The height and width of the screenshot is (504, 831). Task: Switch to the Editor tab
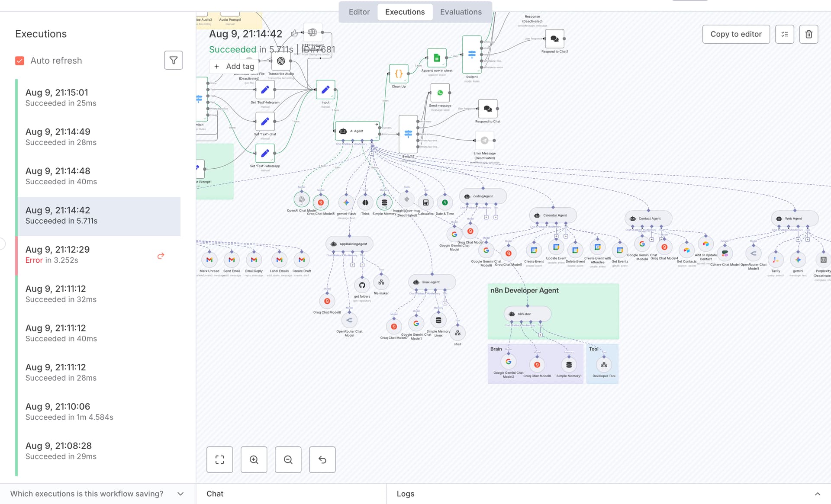click(x=359, y=12)
